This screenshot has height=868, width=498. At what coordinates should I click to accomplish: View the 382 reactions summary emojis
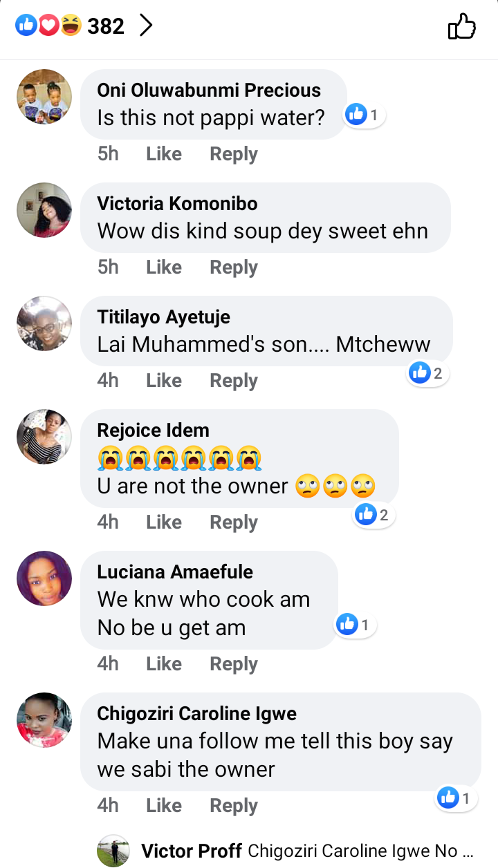tap(48, 26)
